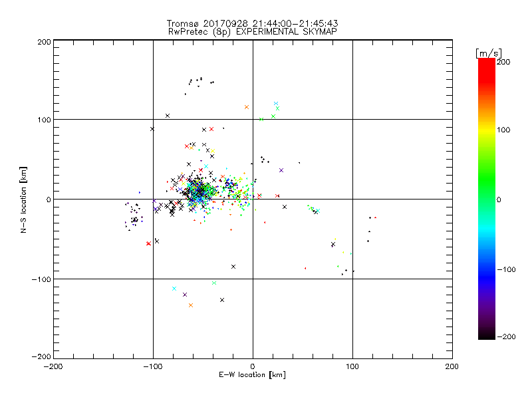Click the y-axis tick label '100' above the N-S label
Viewport: 532px width, 399px height.
click(44, 120)
